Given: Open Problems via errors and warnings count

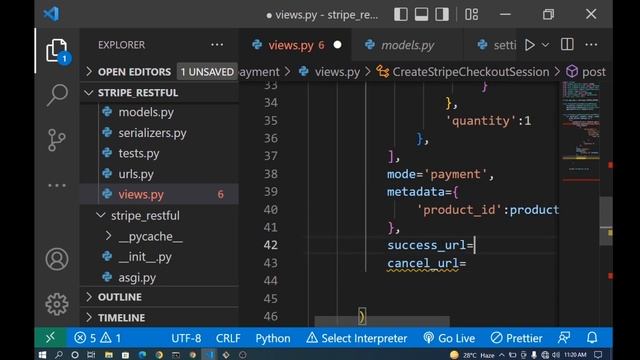Looking at the screenshot, I should (x=98, y=338).
